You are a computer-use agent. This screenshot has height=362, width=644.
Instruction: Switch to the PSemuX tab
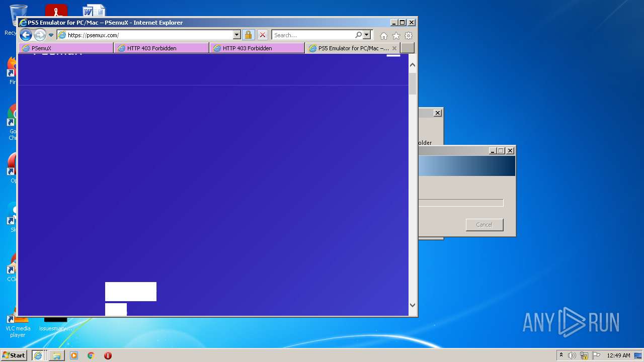point(66,48)
